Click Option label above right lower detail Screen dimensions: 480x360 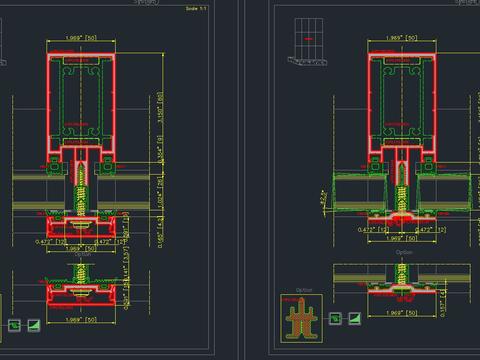(404, 252)
